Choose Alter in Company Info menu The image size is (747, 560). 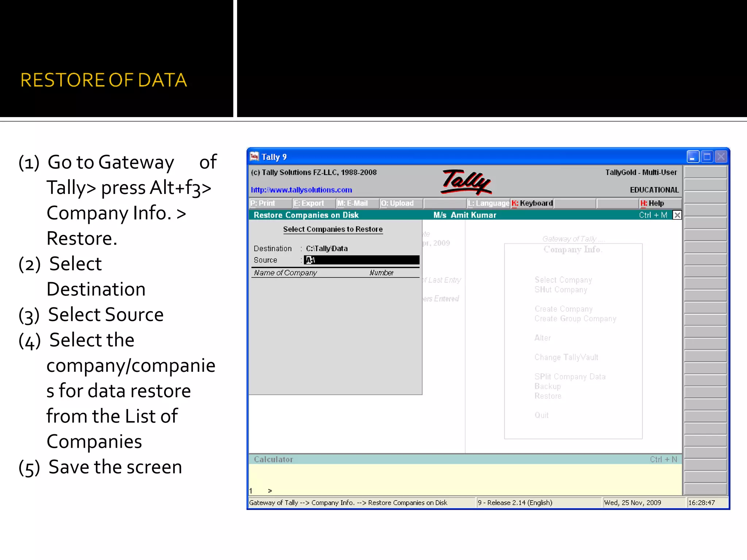coord(543,338)
